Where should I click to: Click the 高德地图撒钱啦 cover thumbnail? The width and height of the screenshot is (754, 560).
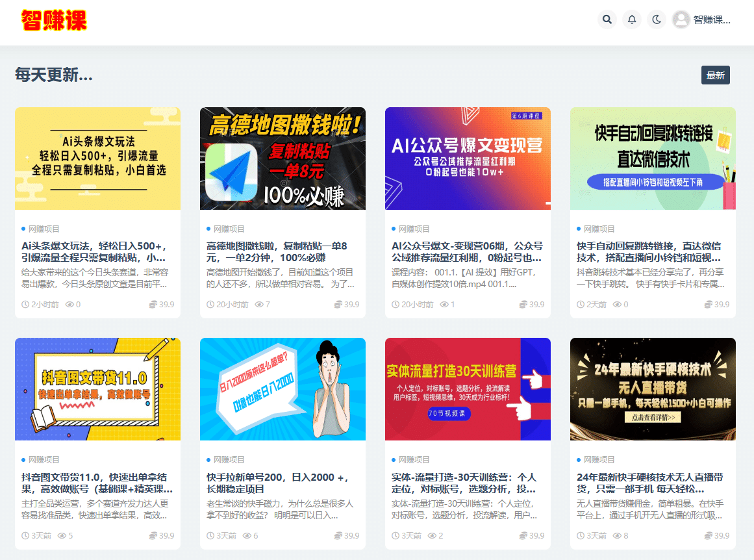point(283,158)
